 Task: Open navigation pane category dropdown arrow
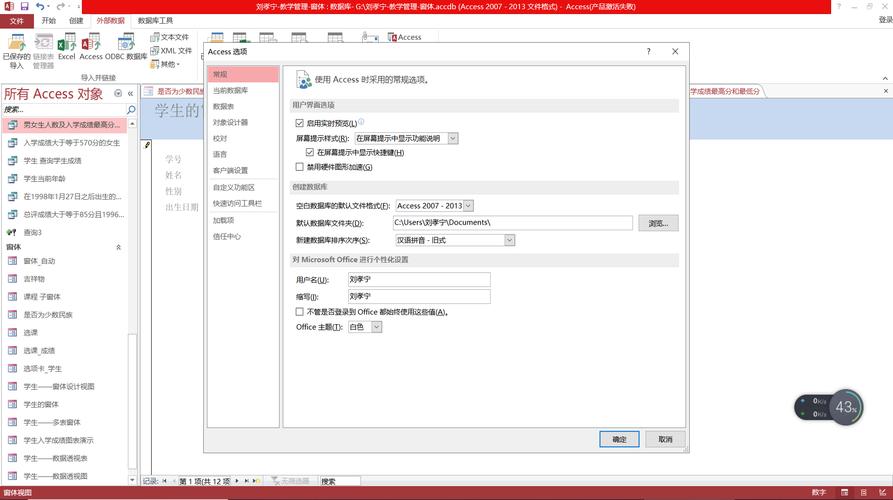point(118,93)
